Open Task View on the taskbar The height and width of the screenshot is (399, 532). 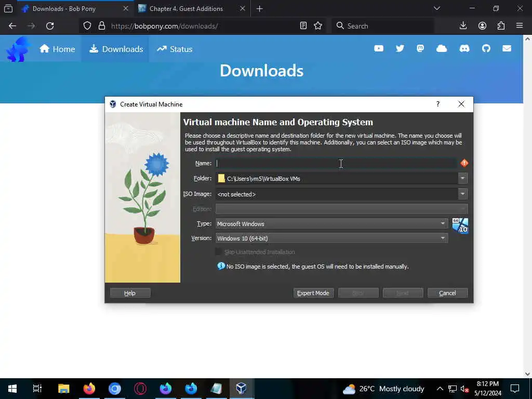click(x=37, y=388)
